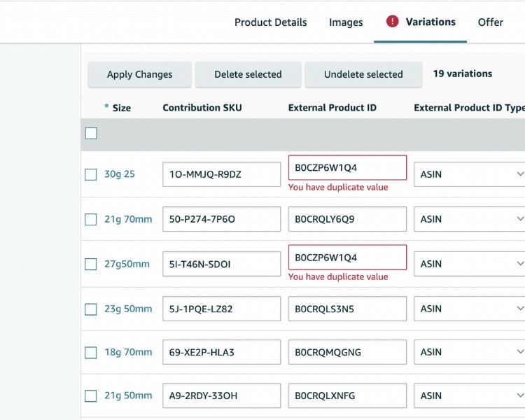Click the External Product ID Type header
This screenshot has height=420, width=525.
470,108
